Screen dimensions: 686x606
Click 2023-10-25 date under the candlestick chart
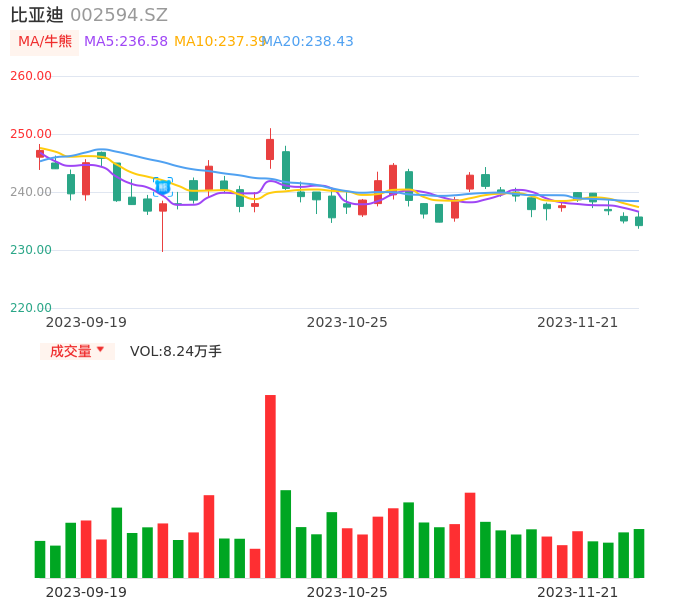[346, 322]
